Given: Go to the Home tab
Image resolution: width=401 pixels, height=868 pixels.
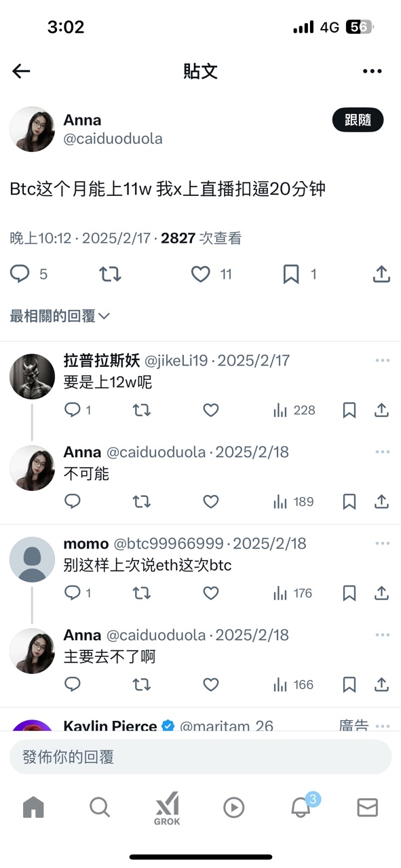Looking at the screenshot, I should click(x=33, y=807).
